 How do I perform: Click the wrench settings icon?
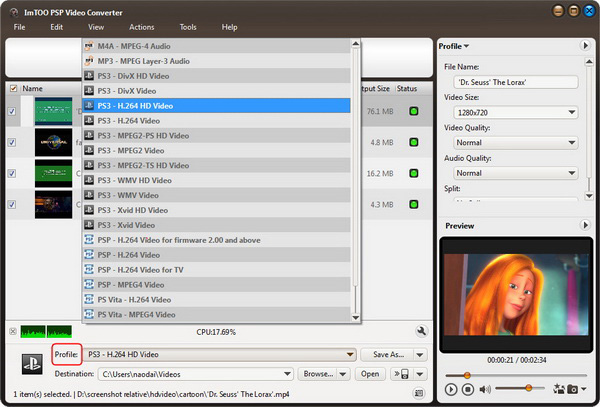point(421,331)
